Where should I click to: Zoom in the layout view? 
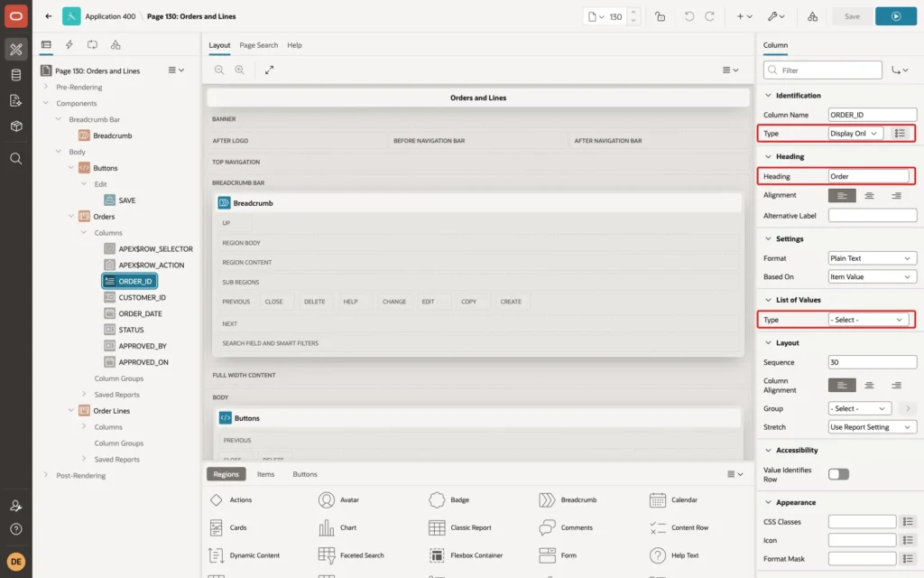(x=239, y=70)
